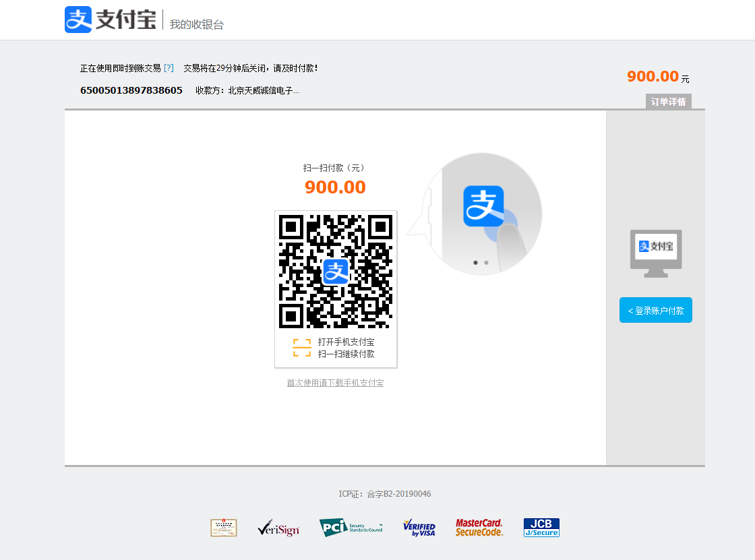Click the MasterCard SecureCode badge
Viewport: 755px width, 560px height.
(x=479, y=528)
